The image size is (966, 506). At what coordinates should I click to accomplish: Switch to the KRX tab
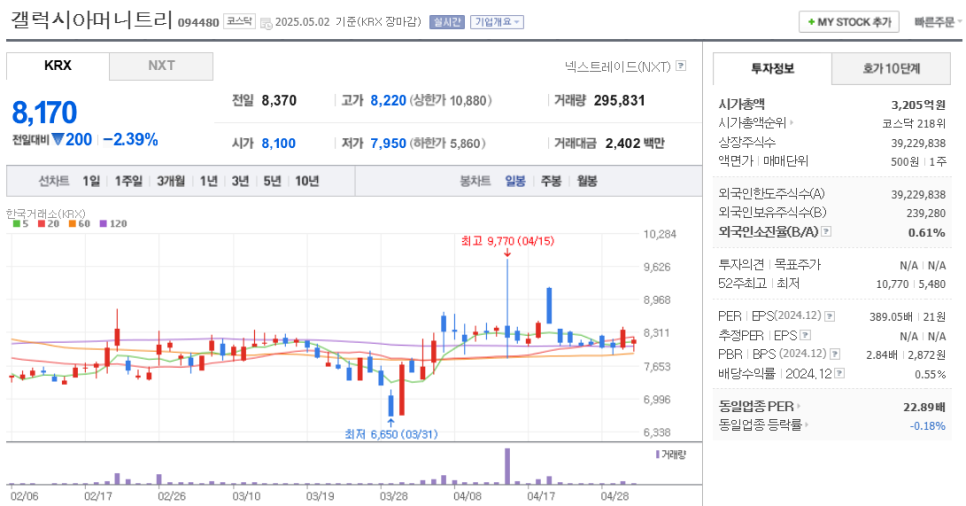58,66
